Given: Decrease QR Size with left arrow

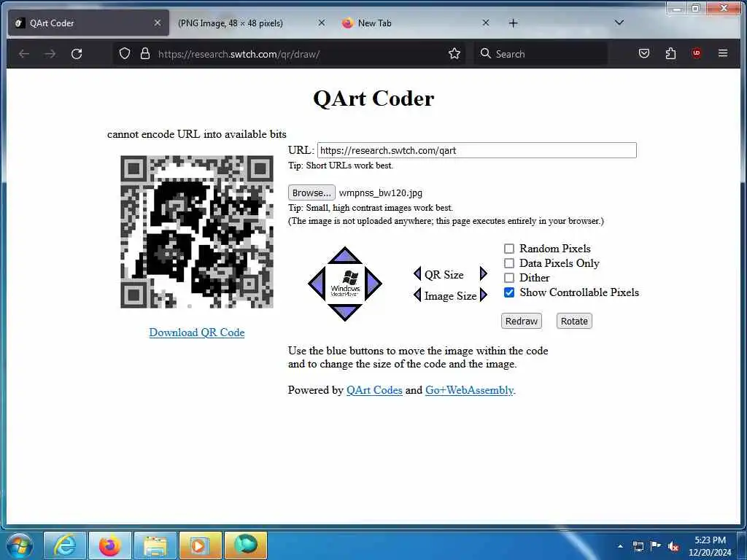Looking at the screenshot, I should click(x=417, y=274).
